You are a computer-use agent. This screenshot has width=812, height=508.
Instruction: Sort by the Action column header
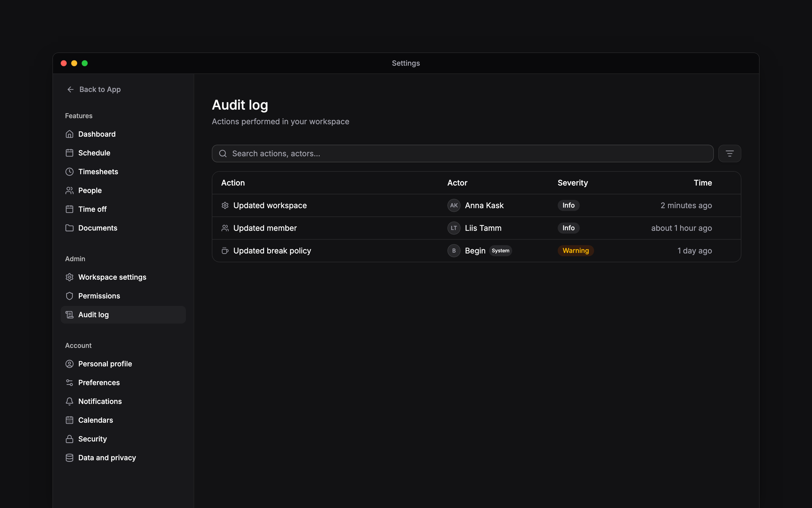(233, 183)
